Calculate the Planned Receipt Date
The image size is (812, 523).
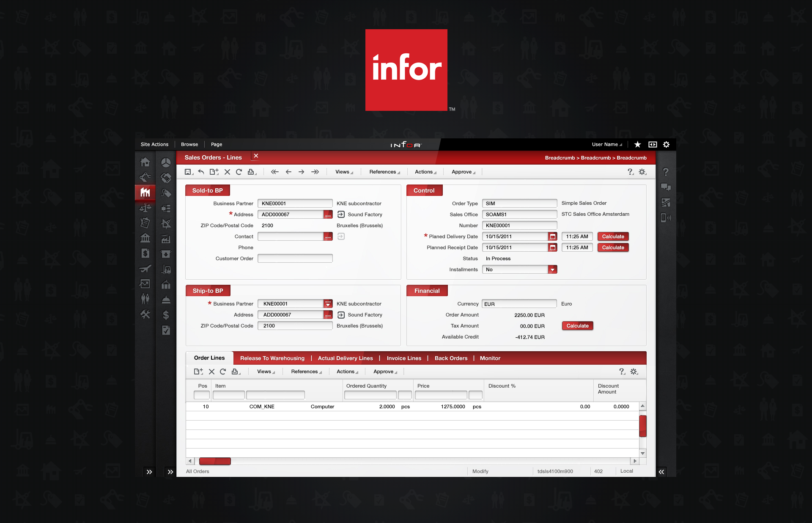point(613,248)
